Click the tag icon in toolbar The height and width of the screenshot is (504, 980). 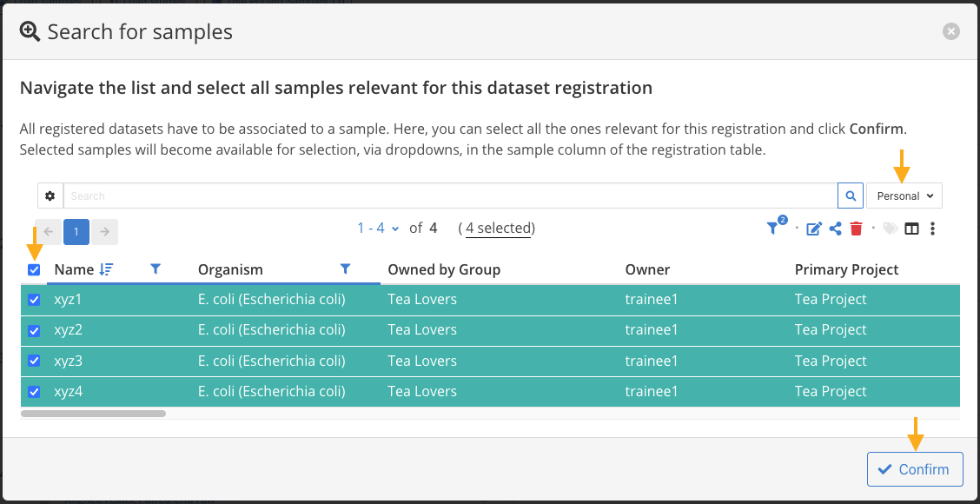pos(890,229)
